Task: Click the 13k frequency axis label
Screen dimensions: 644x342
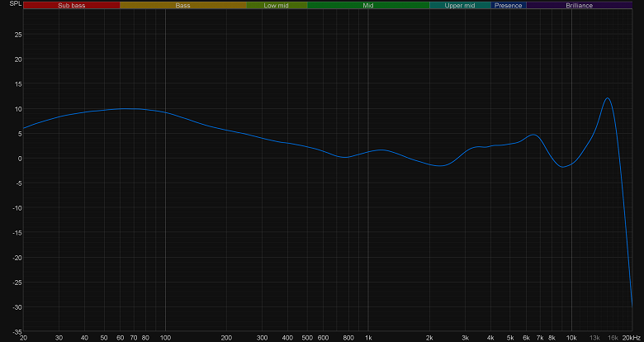Action: [x=594, y=338]
